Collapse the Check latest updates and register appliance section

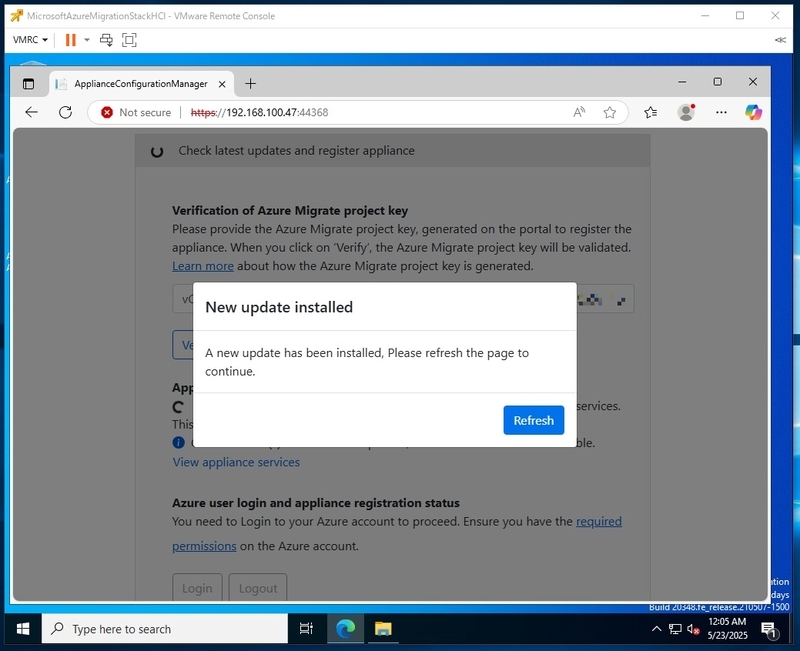(x=392, y=151)
